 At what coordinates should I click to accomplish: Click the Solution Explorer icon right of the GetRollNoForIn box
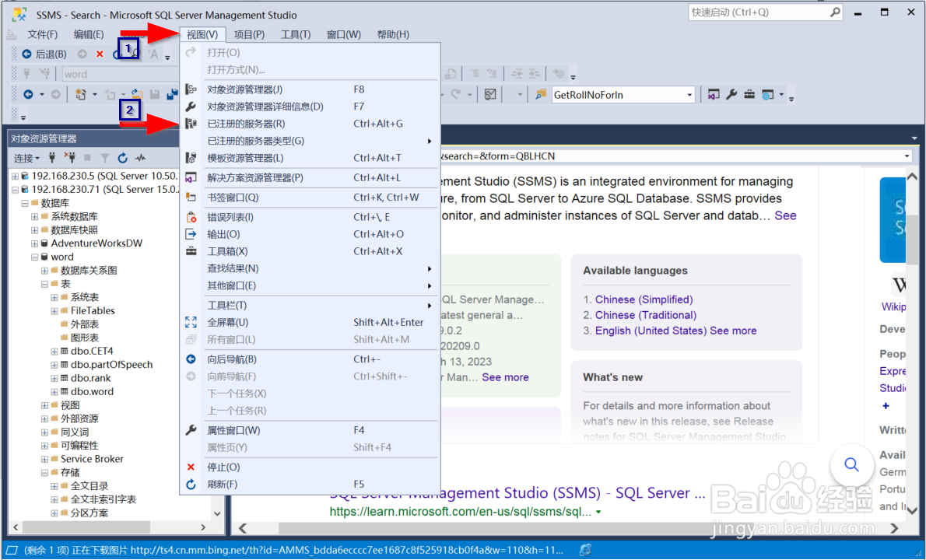[x=714, y=94]
